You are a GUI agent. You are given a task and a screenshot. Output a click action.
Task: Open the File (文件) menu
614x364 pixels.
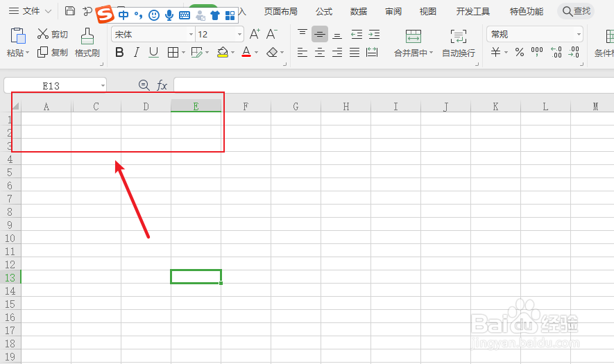(30, 11)
